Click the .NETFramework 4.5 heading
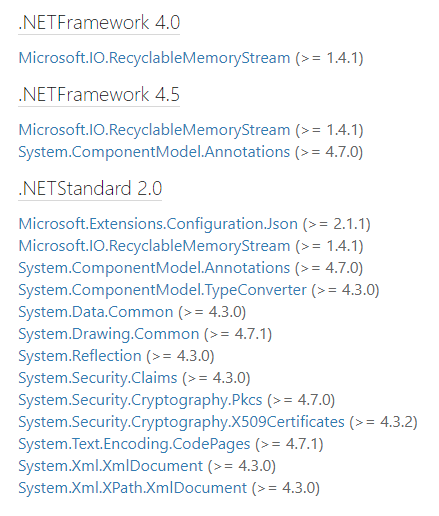The image size is (439, 516). [99, 95]
